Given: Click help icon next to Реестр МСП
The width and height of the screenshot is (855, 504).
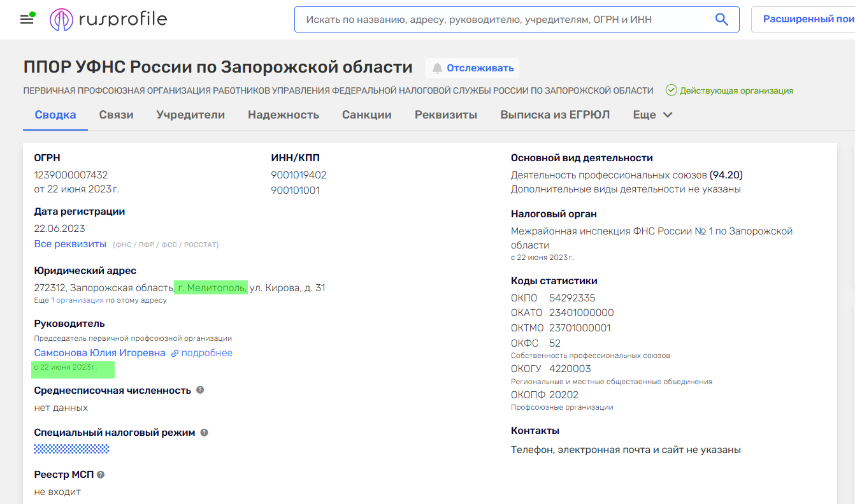Looking at the screenshot, I should (x=101, y=475).
